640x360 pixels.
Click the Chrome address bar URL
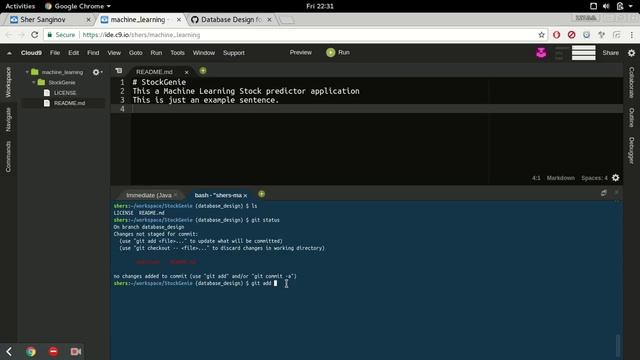tap(141, 35)
